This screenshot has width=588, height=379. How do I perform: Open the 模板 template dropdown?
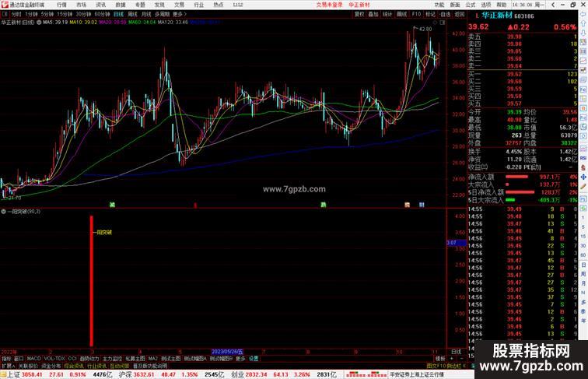(x=440, y=359)
